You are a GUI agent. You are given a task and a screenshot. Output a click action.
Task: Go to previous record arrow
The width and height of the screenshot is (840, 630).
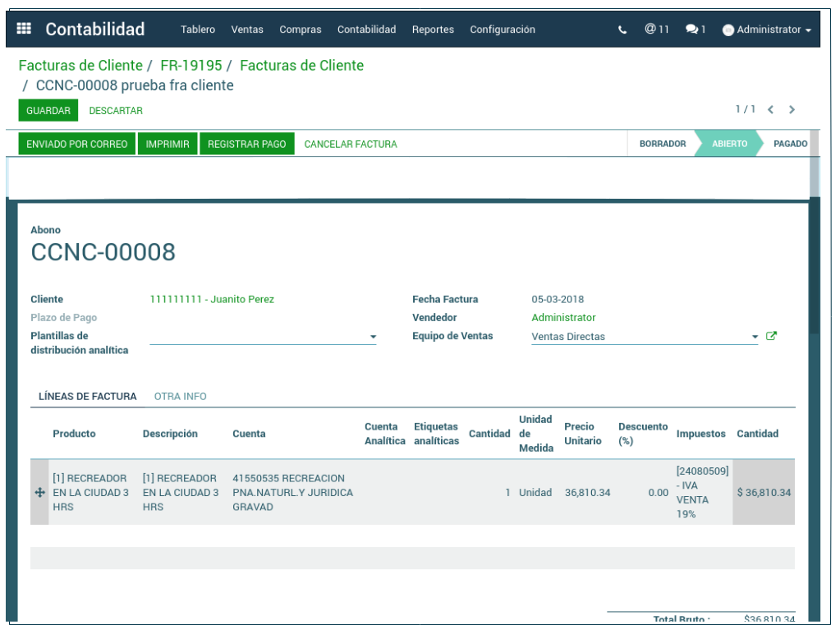pos(770,110)
